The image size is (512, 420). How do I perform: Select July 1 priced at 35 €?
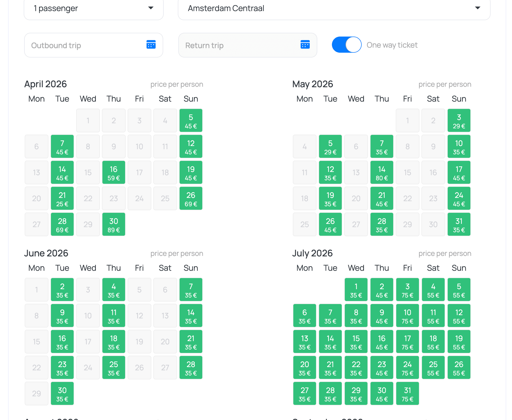pos(356,290)
